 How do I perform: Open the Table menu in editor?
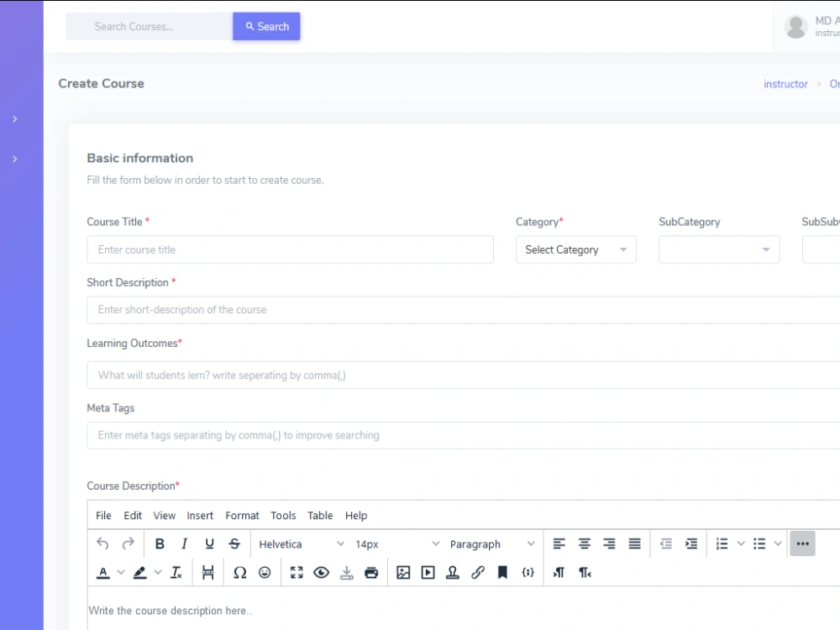pyautogui.click(x=320, y=516)
